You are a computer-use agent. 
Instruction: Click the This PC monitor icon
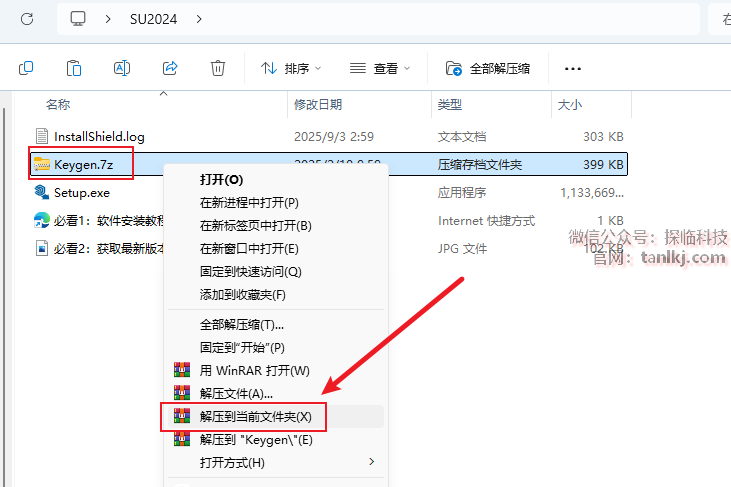click(x=78, y=19)
